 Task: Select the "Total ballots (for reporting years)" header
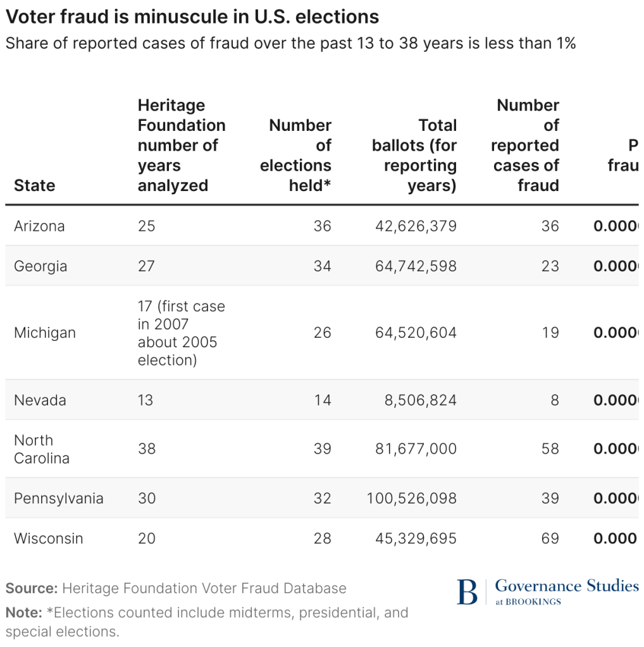pyautogui.click(x=414, y=155)
